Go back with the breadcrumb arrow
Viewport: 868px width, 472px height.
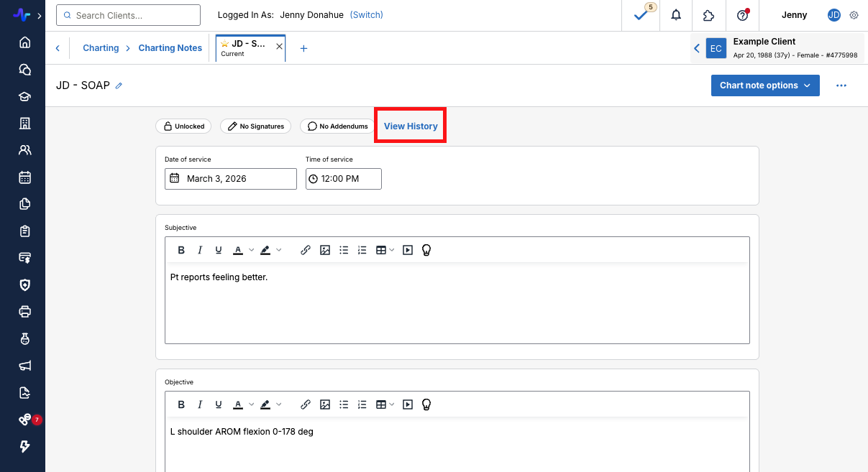pyautogui.click(x=58, y=48)
